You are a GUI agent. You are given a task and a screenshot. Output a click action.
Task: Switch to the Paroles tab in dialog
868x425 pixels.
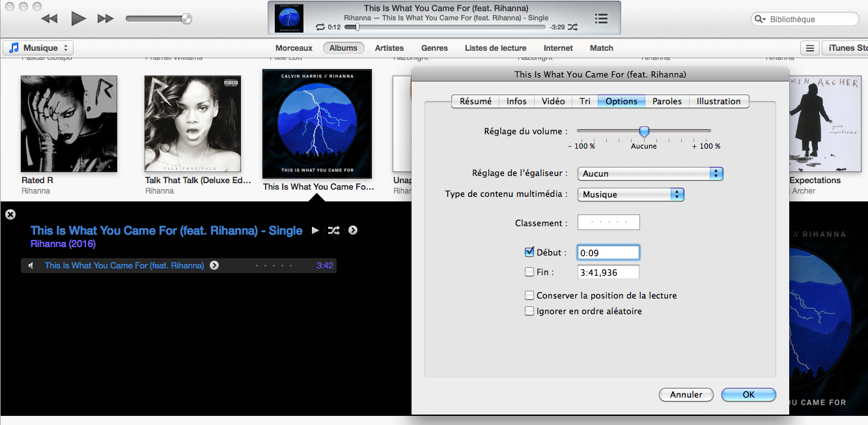(667, 101)
